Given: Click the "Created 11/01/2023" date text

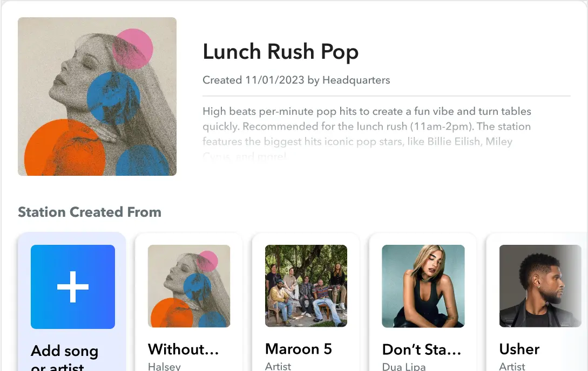Looking at the screenshot, I should point(253,80).
